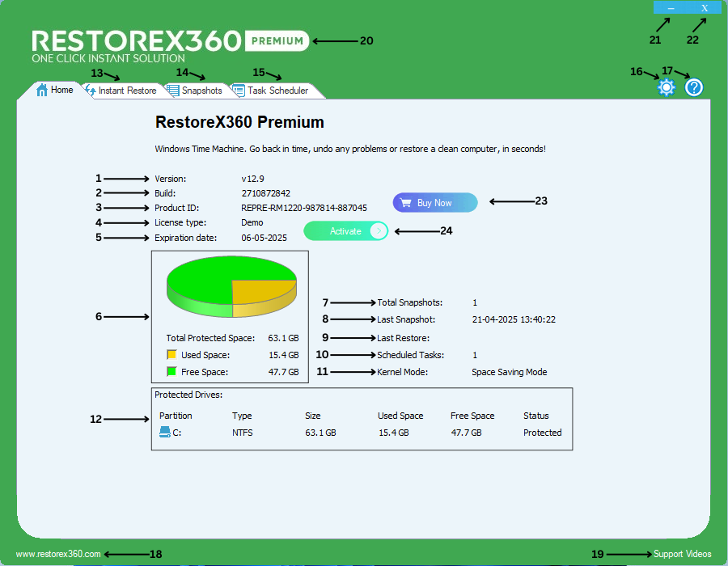This screenshot has height=566, width=728.
Task: Click the PREMIUM badge beside the logo
Action: point(276,40)
